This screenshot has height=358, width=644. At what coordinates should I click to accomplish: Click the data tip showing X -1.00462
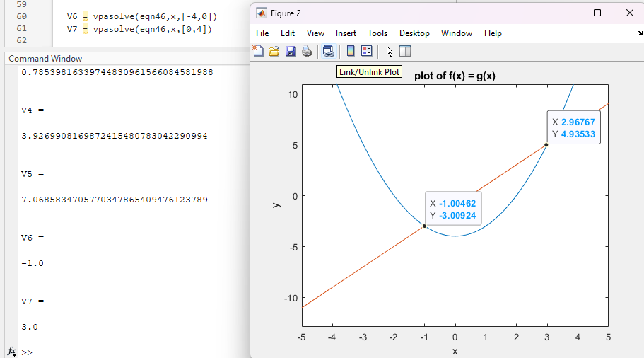[x=452, y=209]
